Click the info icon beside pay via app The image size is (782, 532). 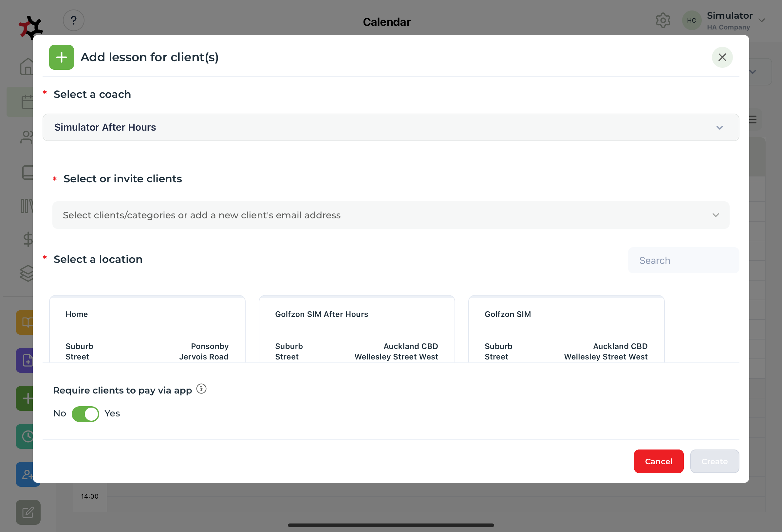(x=201, y=389)
